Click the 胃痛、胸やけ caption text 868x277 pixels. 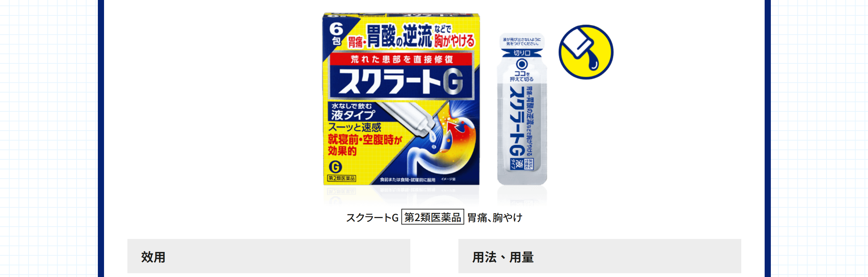click(x=495, y=217)
